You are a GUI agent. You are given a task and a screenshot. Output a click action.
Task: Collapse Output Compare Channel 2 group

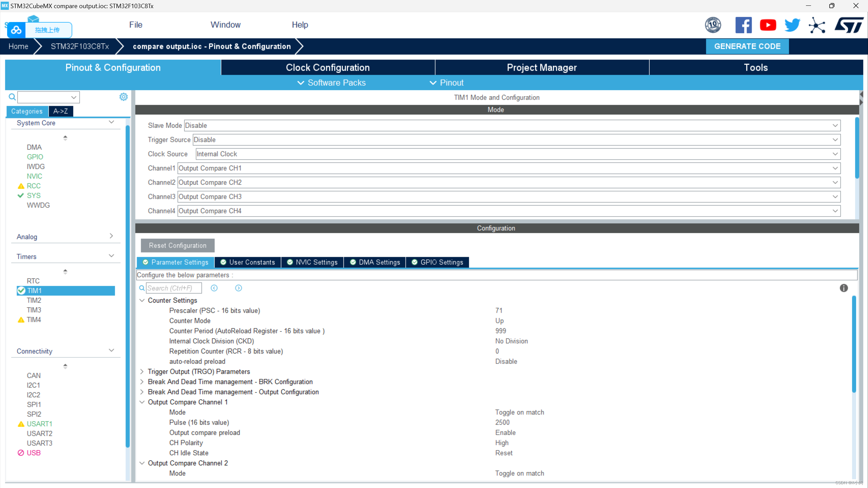coord(142,463)
